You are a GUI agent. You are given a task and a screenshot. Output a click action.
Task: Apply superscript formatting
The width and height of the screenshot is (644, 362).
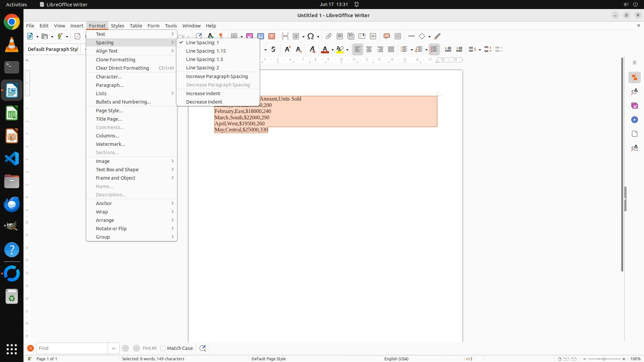click(x=287, y=50)
